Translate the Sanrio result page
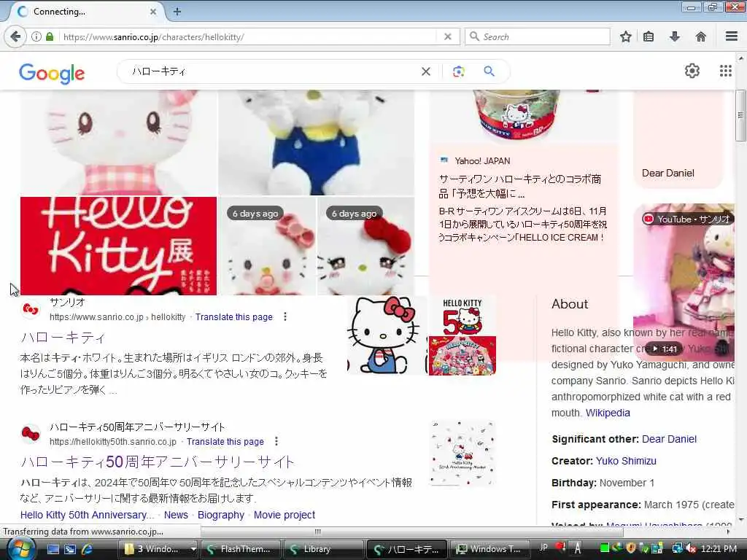This screenshot has width=747, height=560. click(234, 316)
